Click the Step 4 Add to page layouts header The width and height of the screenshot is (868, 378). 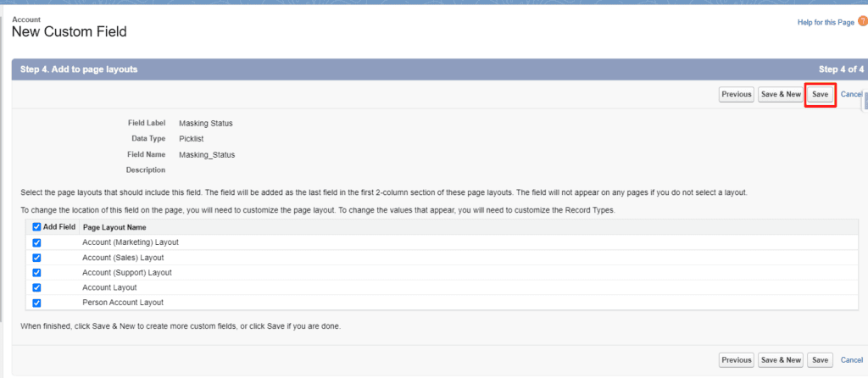tap(79, 69)
